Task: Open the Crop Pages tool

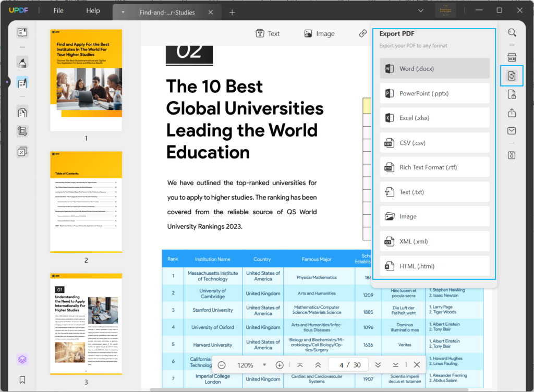Action: 22,131
